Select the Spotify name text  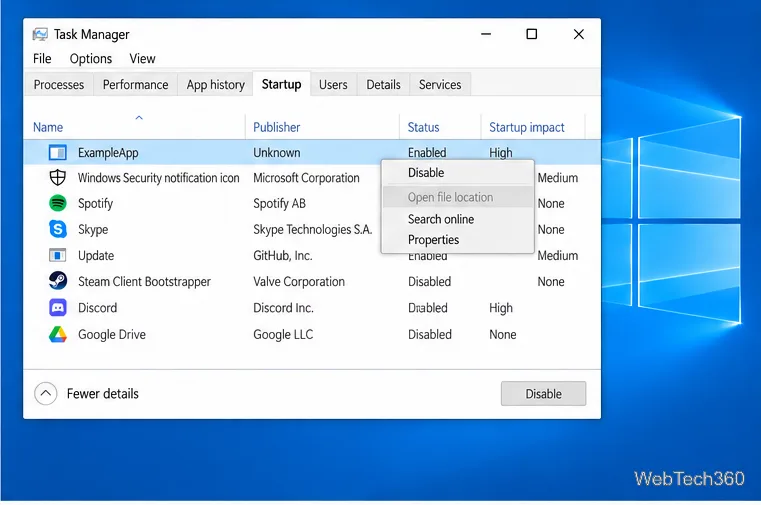(x=96, y=204)
